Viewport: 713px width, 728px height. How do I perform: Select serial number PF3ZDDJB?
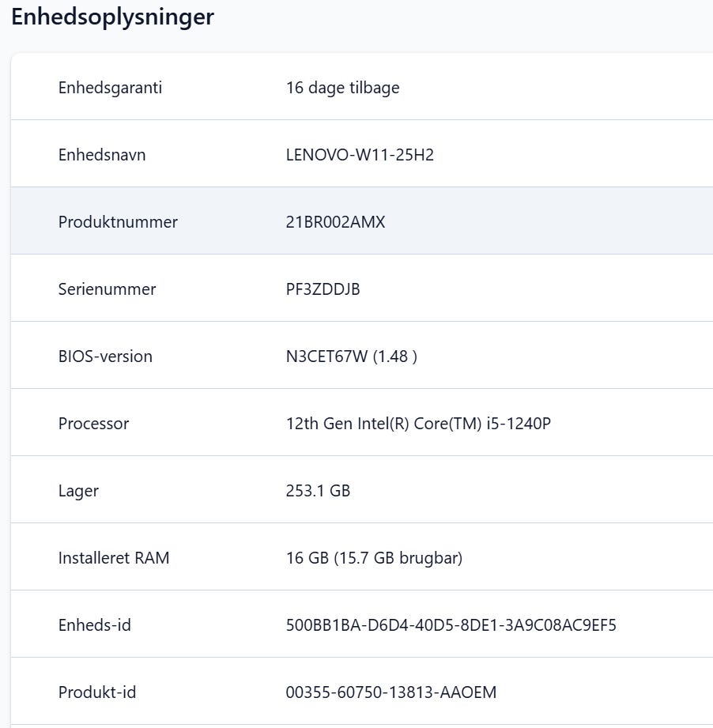click(323, 289)
